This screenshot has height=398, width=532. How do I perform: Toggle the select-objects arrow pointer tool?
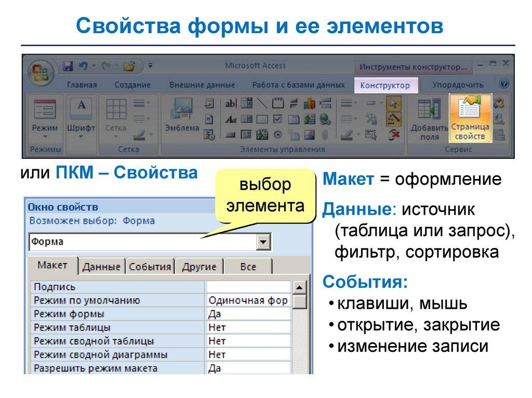pyautogui.click(x=394, y=103)
